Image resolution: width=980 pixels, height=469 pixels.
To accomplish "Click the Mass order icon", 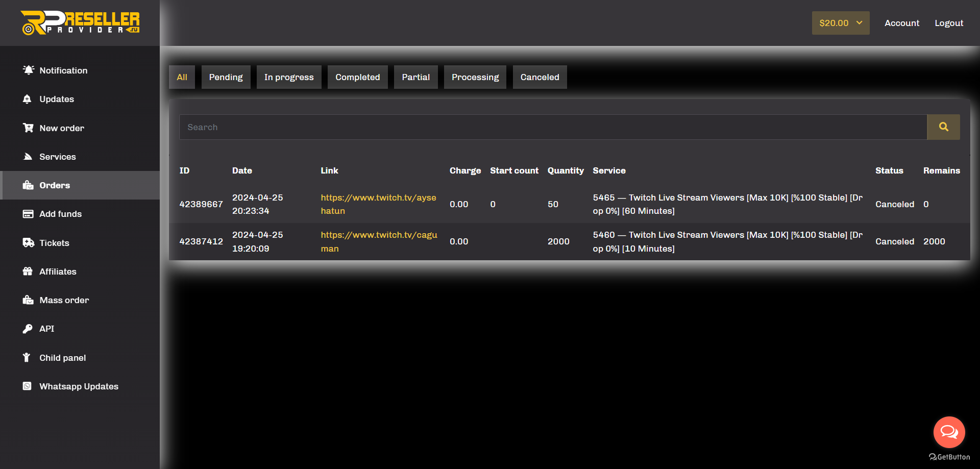I will 28,300.
